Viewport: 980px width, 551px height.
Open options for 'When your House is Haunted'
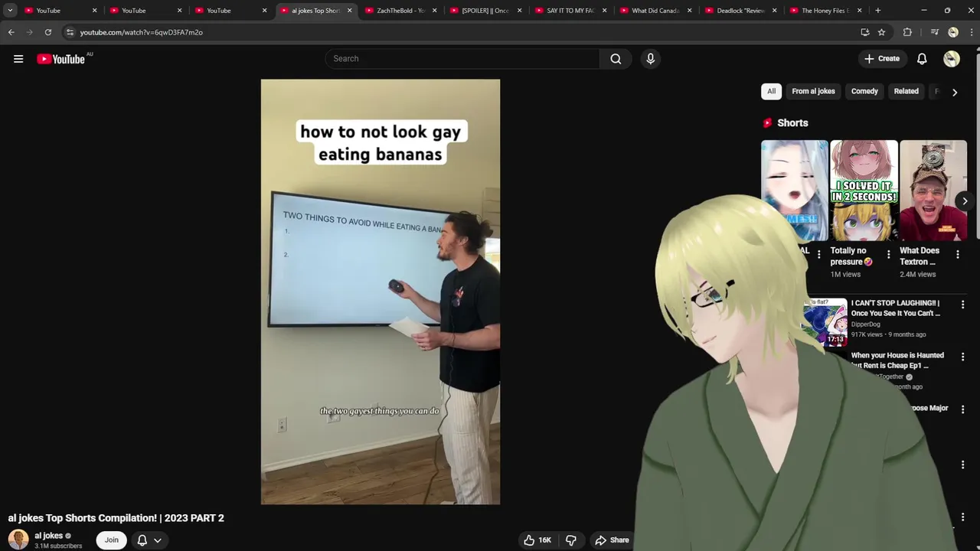[962, 357]
